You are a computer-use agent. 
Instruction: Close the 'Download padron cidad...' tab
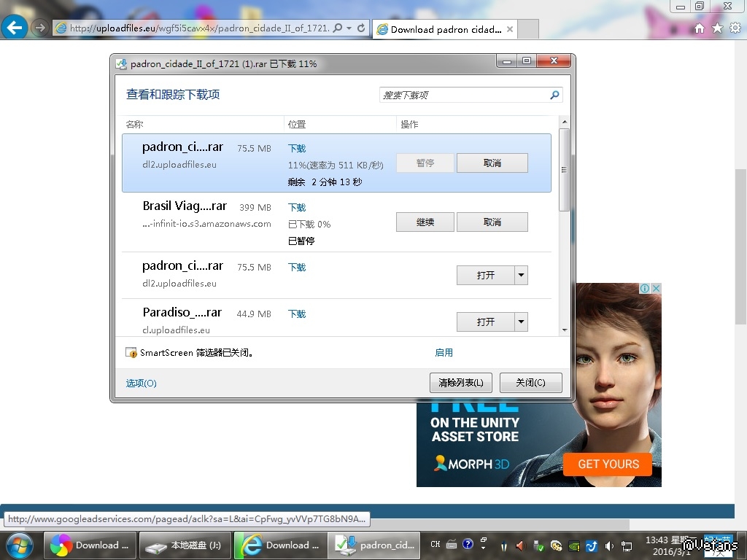510,29
